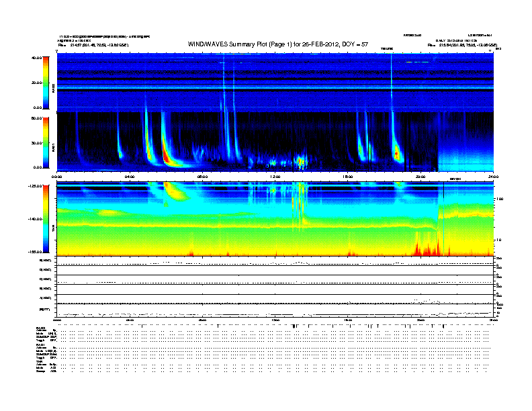Click the -140.00 color scale label

[35, 219]
